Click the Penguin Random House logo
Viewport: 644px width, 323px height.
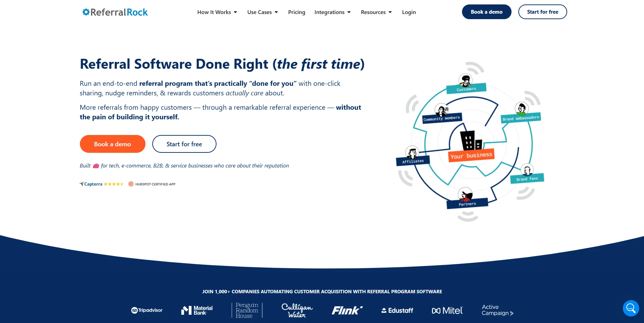tap(247, 310)
